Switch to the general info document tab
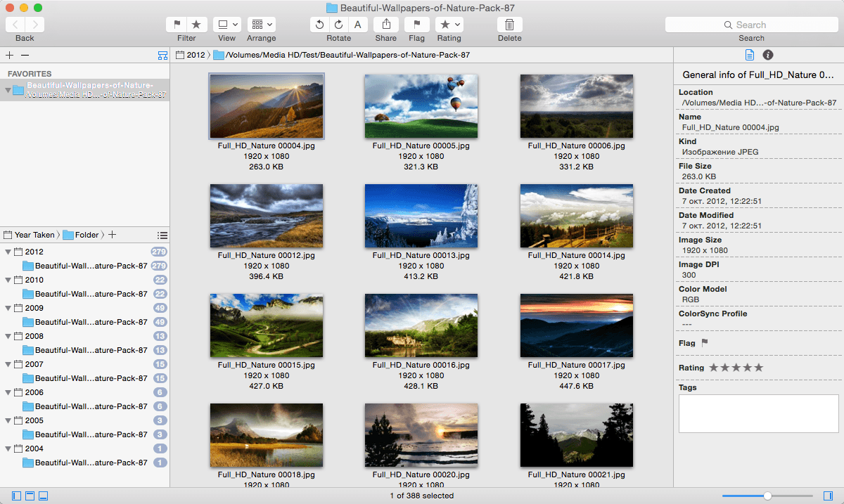Screen dimensions: 844x504 coord(750,55)
